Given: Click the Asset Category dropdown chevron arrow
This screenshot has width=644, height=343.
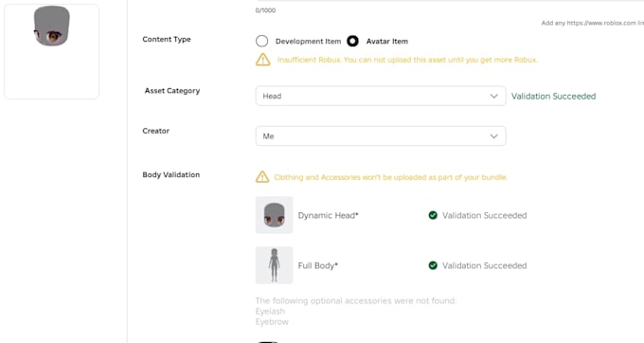Looking at the screenshot, I should tap(493, 96).
